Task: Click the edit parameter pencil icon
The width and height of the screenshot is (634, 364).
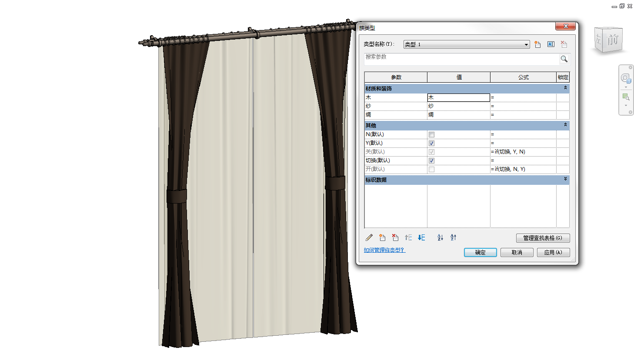Action: pyautogui.click(x=369, y=237)
